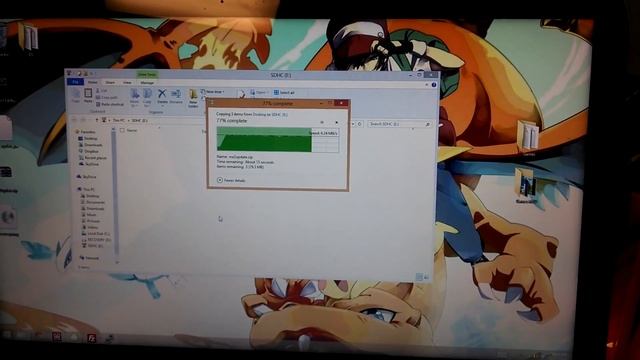Click This PC in the address breadcrumb
Screen dimensions: 640x360
pyautogui.click(x=119, y=120)
